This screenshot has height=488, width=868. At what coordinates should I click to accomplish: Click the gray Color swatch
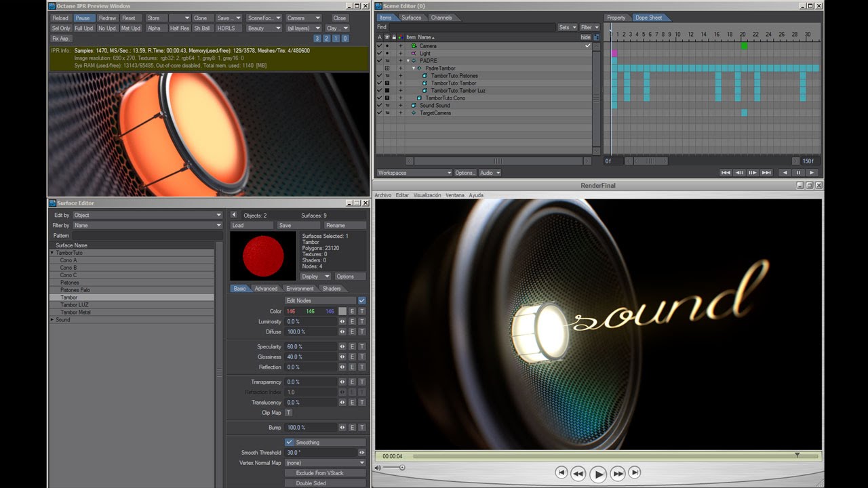pyautogui.click(x=342, y=311)
